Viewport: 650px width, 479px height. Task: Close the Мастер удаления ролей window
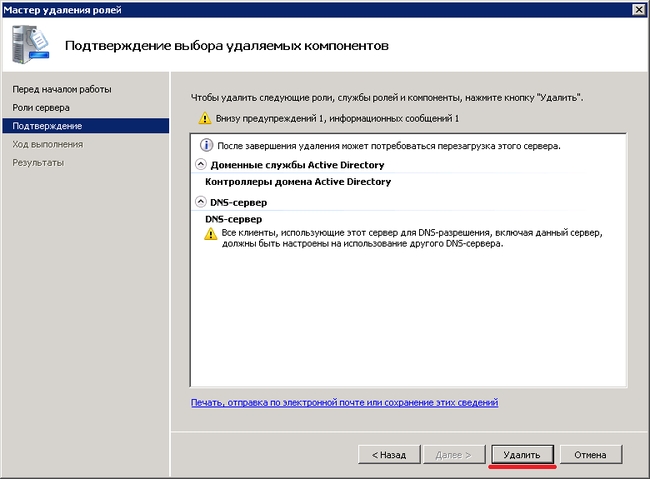638,8
